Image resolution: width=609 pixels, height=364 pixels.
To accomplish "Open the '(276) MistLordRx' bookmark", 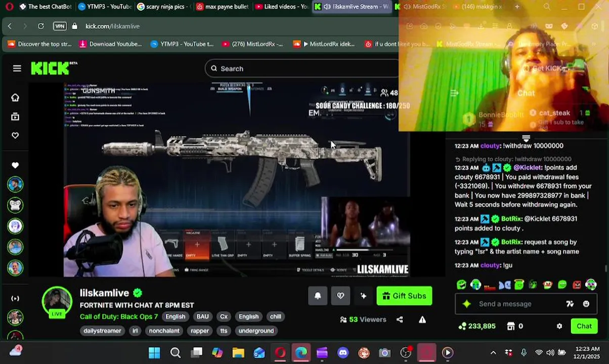I will click(x=252, y=44).
